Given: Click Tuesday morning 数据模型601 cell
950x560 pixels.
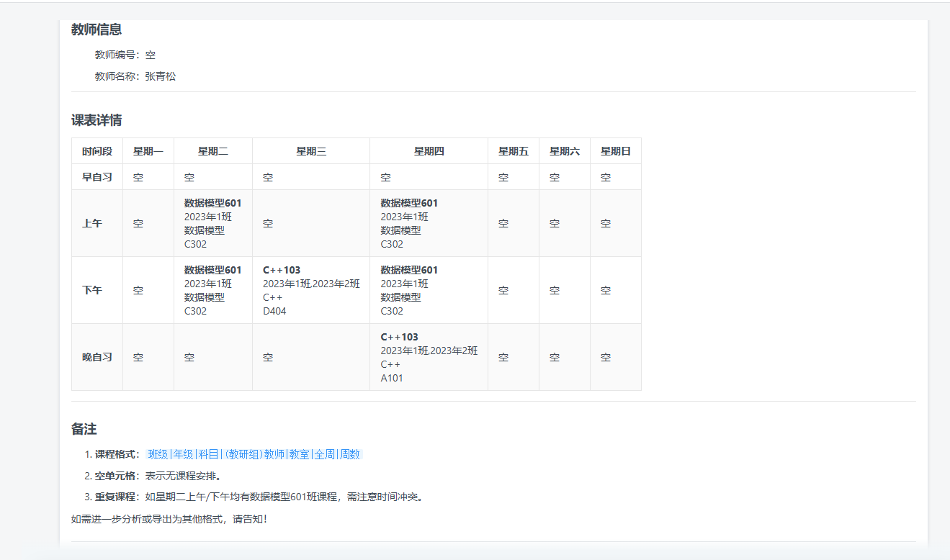Looking at the screenshot, I should tap(213, 223).
